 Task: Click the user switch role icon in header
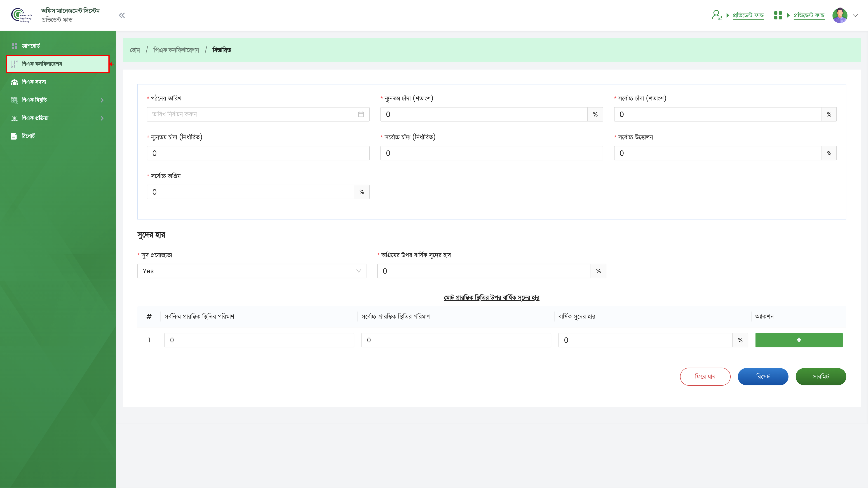click(717, 15)
